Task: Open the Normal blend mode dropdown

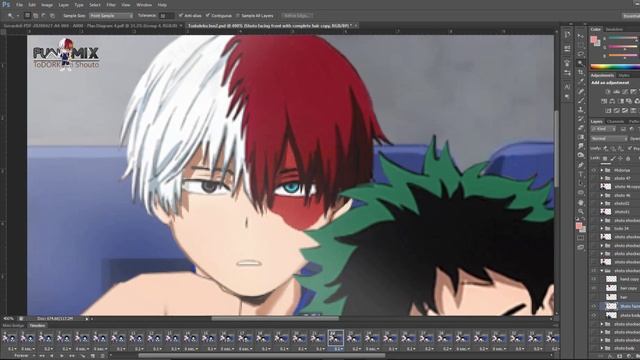Action: click(x=609, y=139)
